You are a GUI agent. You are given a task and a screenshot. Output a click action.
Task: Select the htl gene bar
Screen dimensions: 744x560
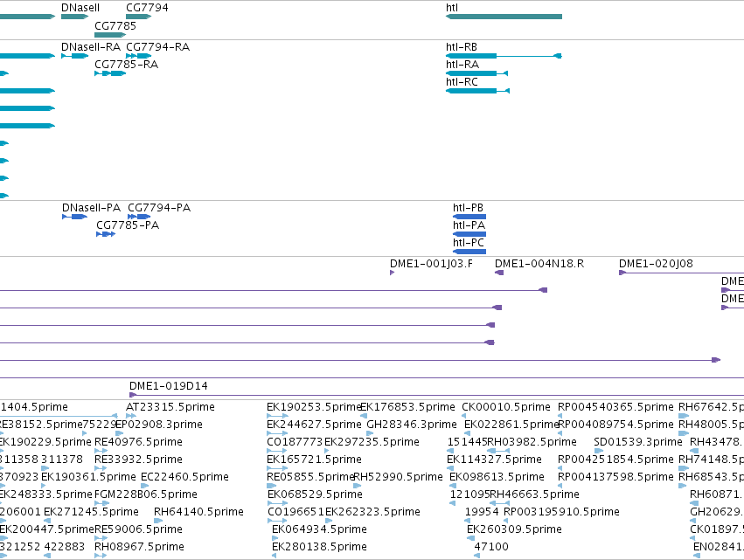504,17
